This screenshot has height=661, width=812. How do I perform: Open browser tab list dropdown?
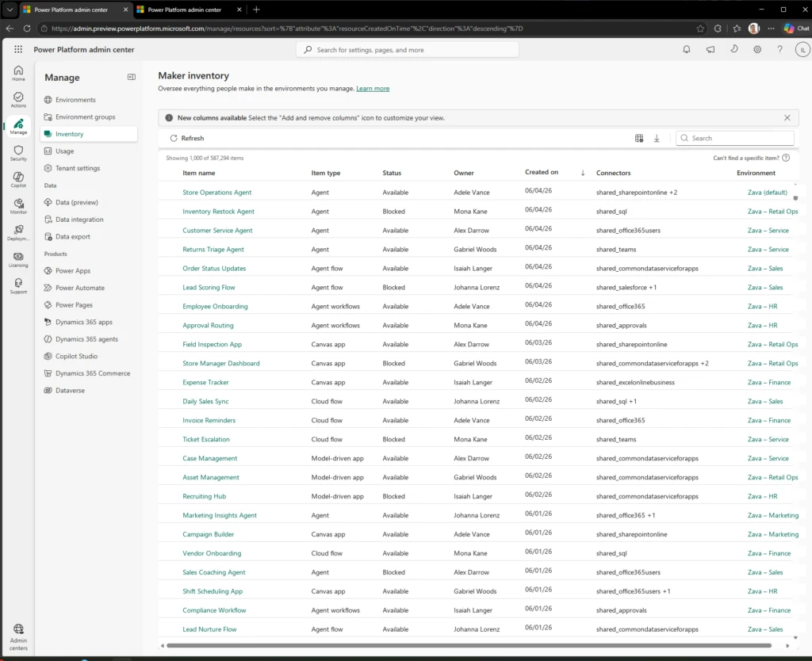pos(10,10)
